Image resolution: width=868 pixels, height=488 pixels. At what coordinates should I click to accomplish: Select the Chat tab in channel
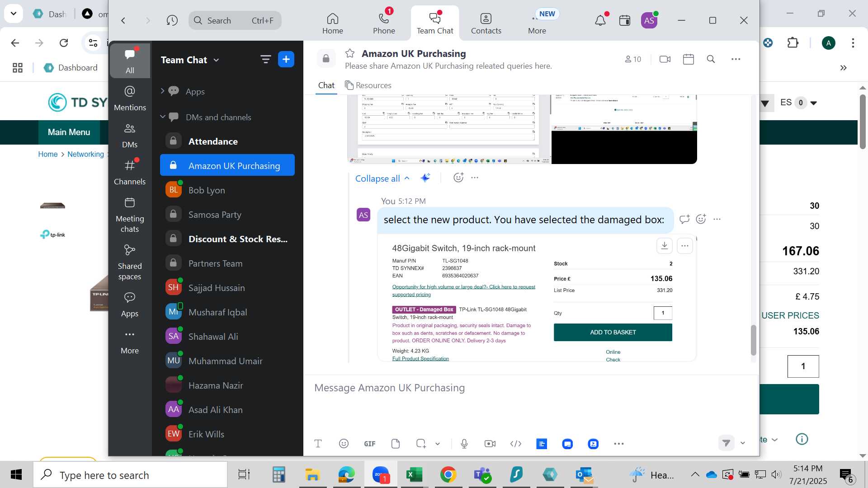(x=326, y=85)
